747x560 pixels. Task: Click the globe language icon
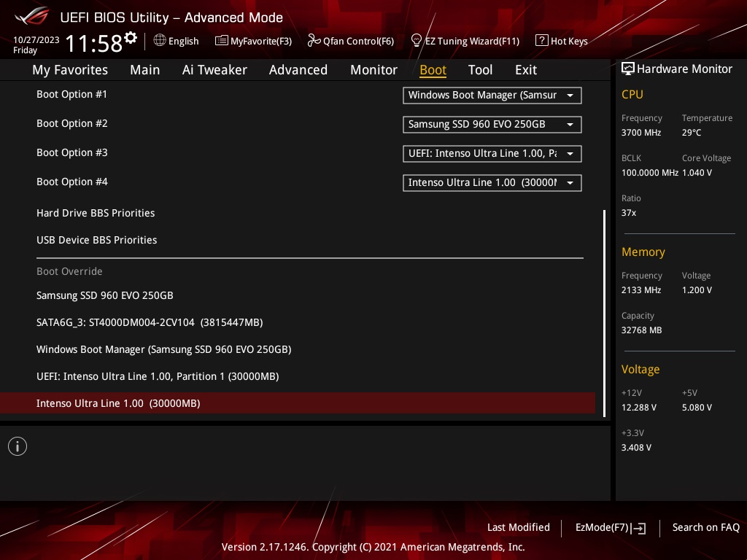[x=160, y=41]
